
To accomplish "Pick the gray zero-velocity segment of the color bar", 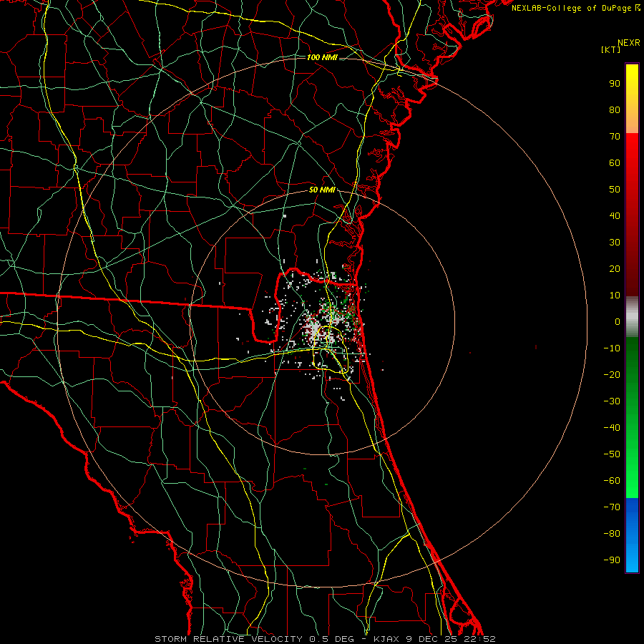I will [x=632, y=317].
